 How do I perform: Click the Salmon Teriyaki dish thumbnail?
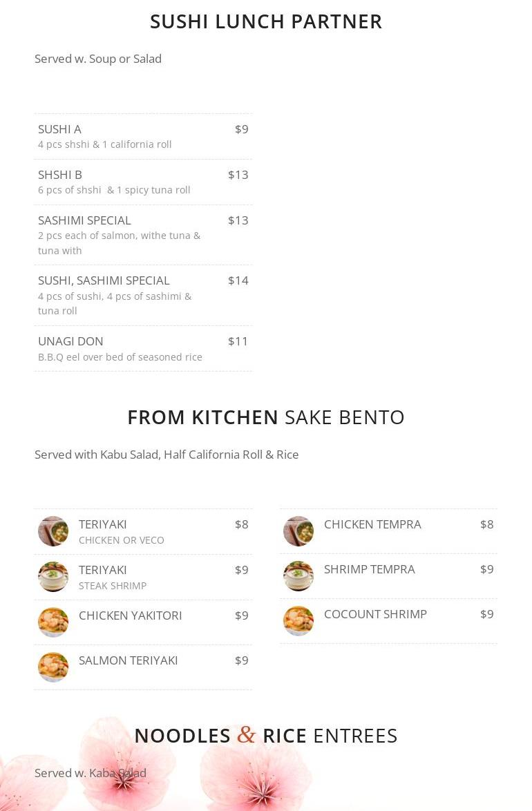53,667
